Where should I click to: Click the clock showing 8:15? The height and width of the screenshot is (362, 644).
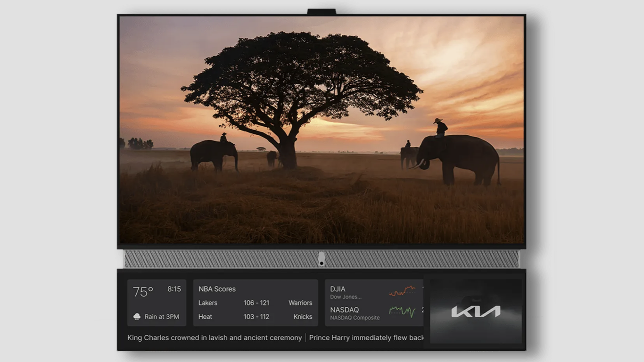coord(173,289)
